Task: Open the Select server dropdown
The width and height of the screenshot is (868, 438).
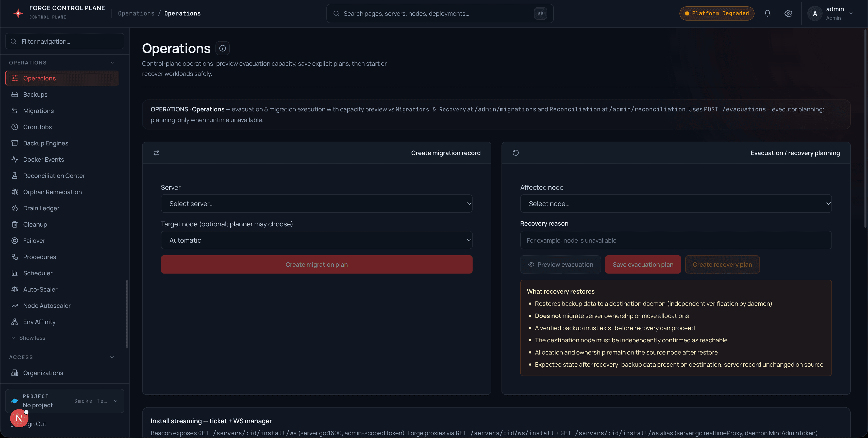Action: [316, 204]
